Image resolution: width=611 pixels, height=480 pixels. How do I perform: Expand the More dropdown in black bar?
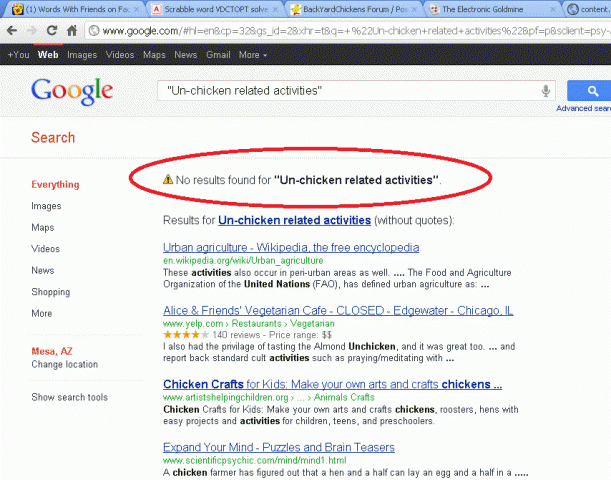click(x=253, y=55)
